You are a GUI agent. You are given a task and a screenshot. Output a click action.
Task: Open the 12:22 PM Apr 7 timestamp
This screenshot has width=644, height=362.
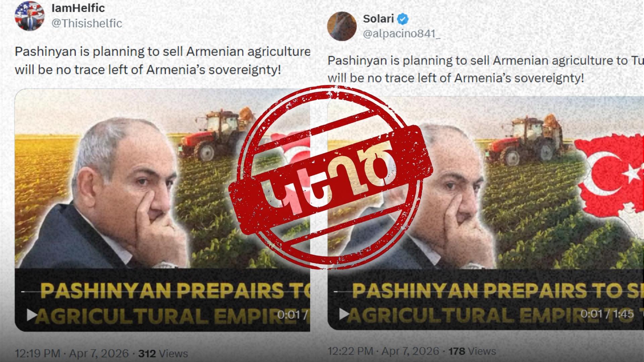pyautogui.click(x=383, y=351)
